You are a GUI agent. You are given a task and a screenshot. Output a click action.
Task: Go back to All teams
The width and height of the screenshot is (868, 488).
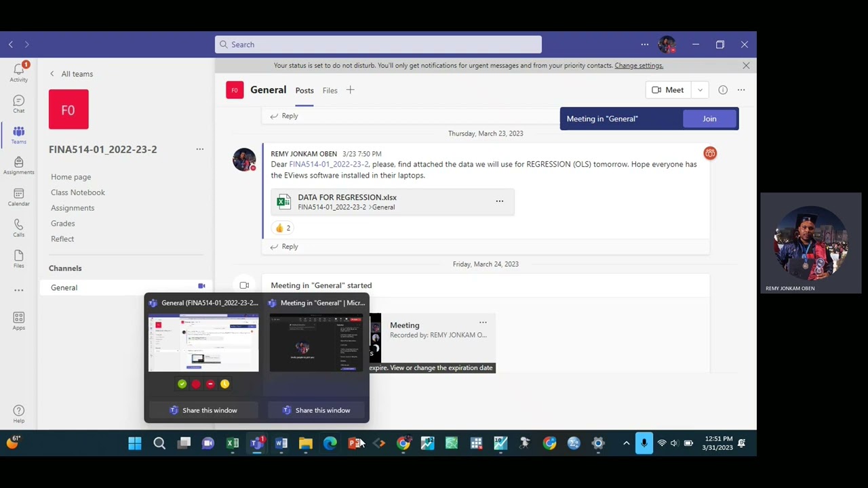tap(71, 74)
